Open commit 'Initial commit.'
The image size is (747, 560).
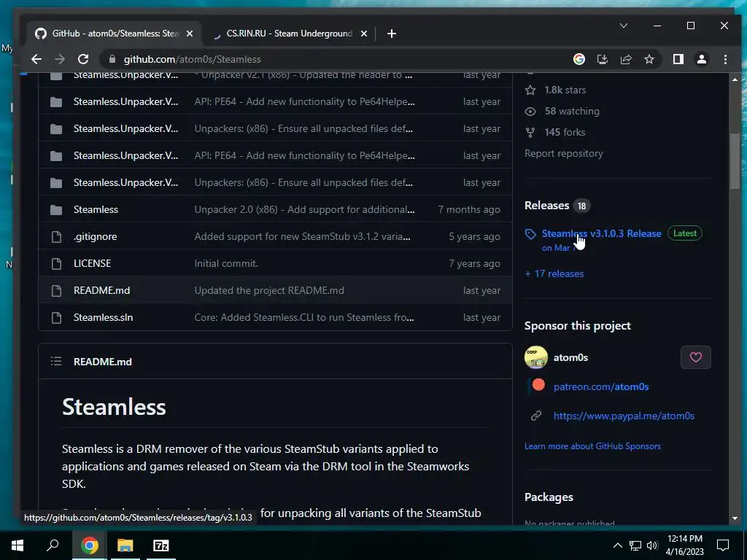(226, 263)
